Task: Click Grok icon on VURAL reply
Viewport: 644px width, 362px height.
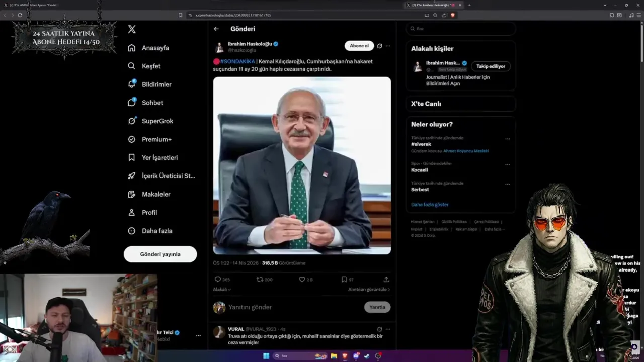Action: point(379,329)
